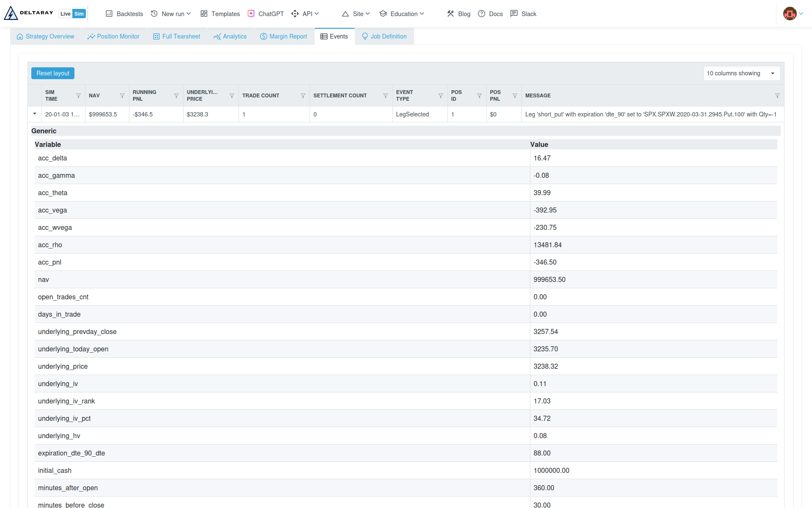Viewport: 812px width, 508px height.
Task: Click the Deltaray logo icon
Action: click(x=11, y=14)
